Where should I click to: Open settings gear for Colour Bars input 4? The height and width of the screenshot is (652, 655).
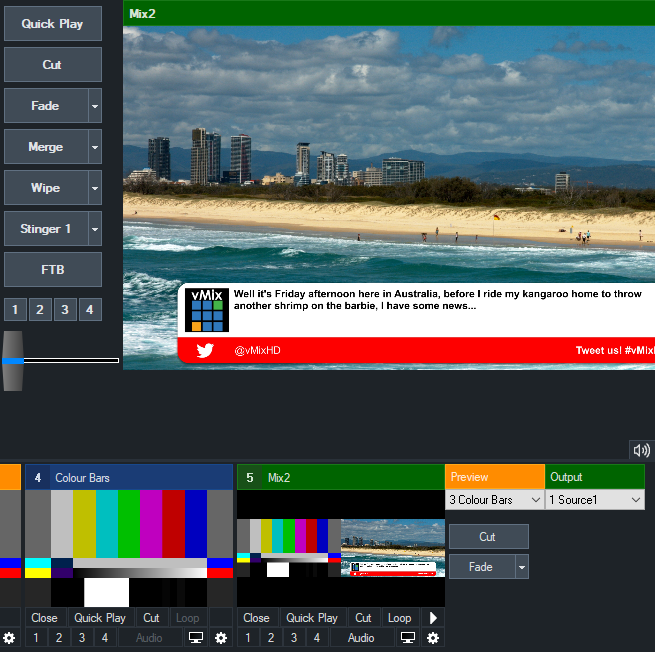tap(221, 638)
